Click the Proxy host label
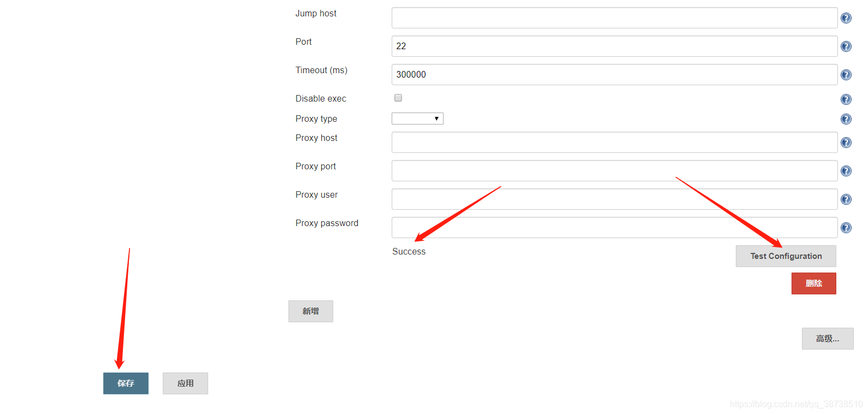Viewport: 868px width, 414px height. point(316,138)
